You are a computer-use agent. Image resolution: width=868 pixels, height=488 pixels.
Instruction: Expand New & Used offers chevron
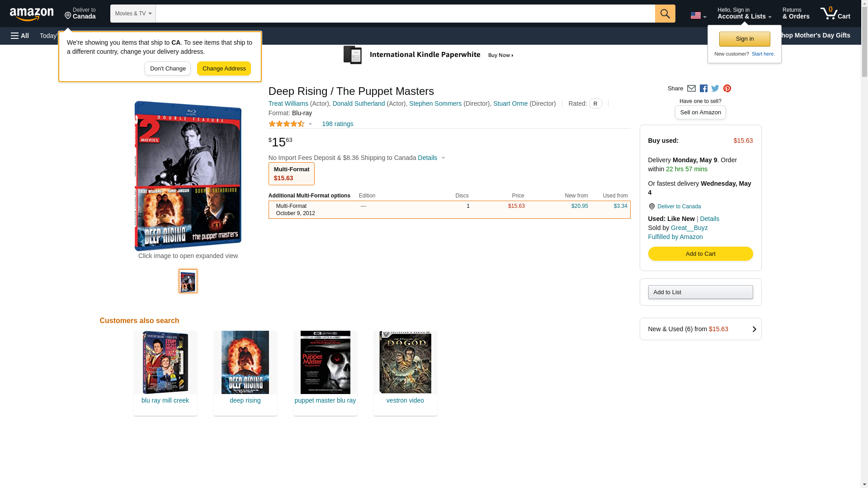click(754, 329)
